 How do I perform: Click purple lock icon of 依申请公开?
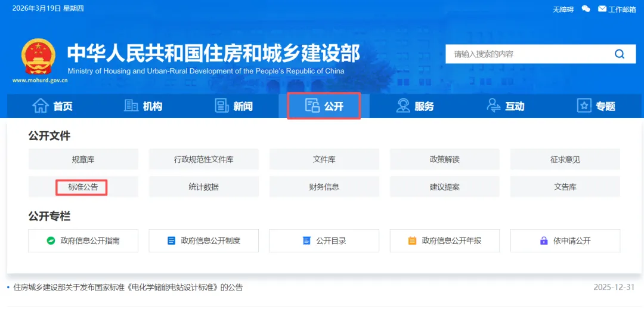(x=544, y=241)
